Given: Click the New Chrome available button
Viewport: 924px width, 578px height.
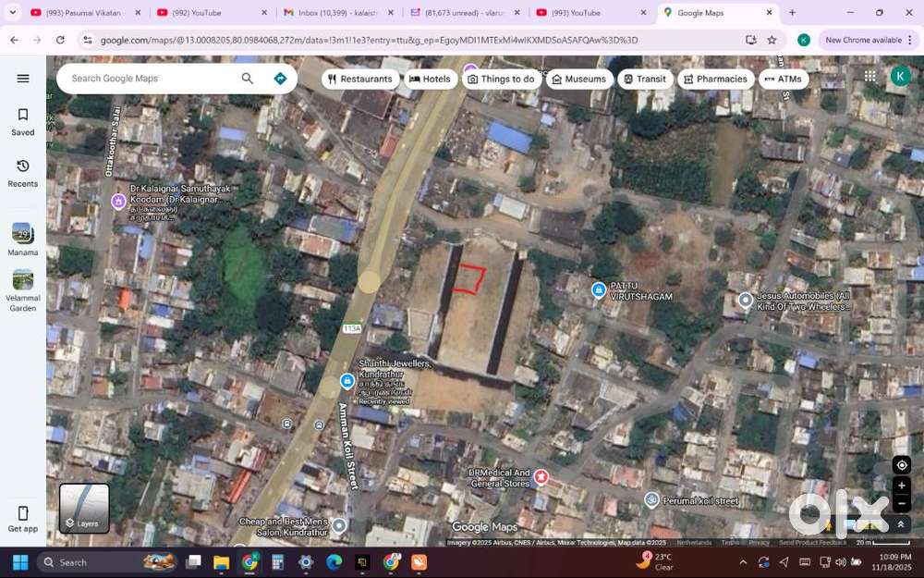Looking at the screenshot, I should tap(865, 40).
